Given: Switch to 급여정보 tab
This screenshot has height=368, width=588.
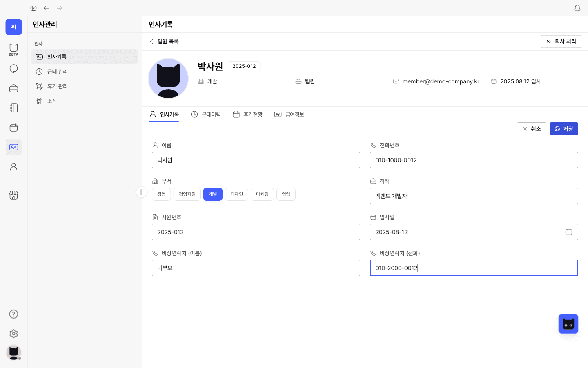Looking at the screenshot, I should click(289, 114).
